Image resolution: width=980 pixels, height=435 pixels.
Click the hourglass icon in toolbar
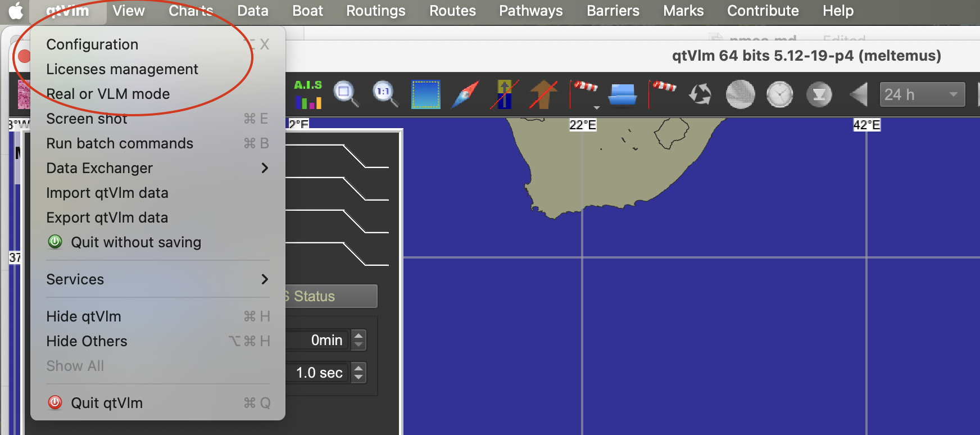819,94
